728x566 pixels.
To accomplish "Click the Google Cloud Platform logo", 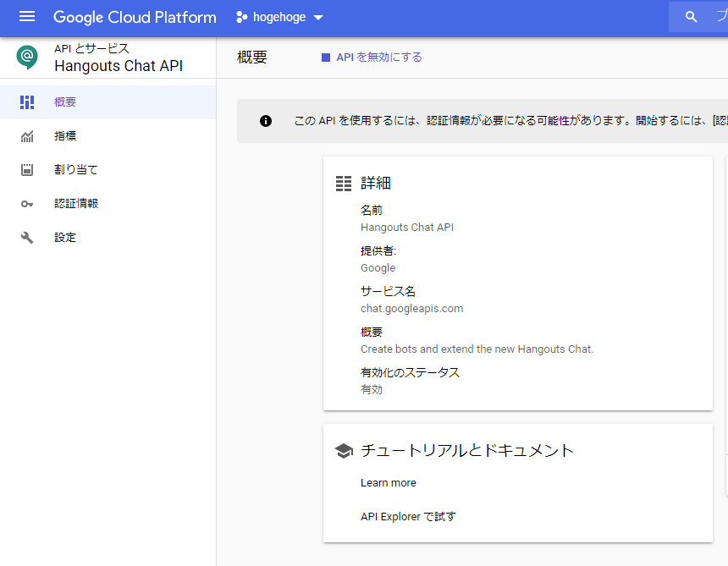I will pyautogui.click(x=135, y=17).
